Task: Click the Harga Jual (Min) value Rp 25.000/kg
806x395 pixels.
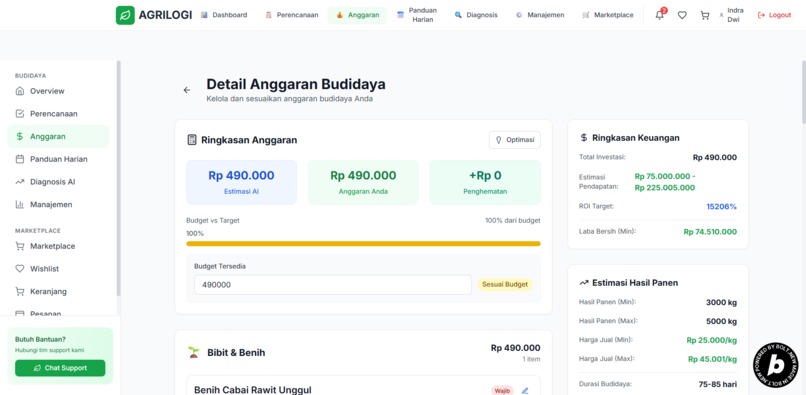Action: click(x=711, y=340)
